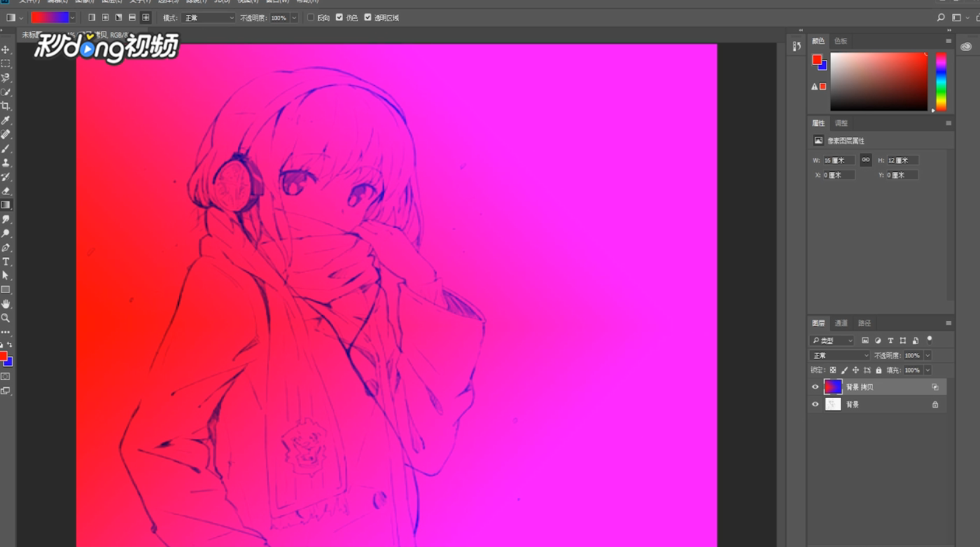Click the blue background swatch in toolbox

pos(9,363)
